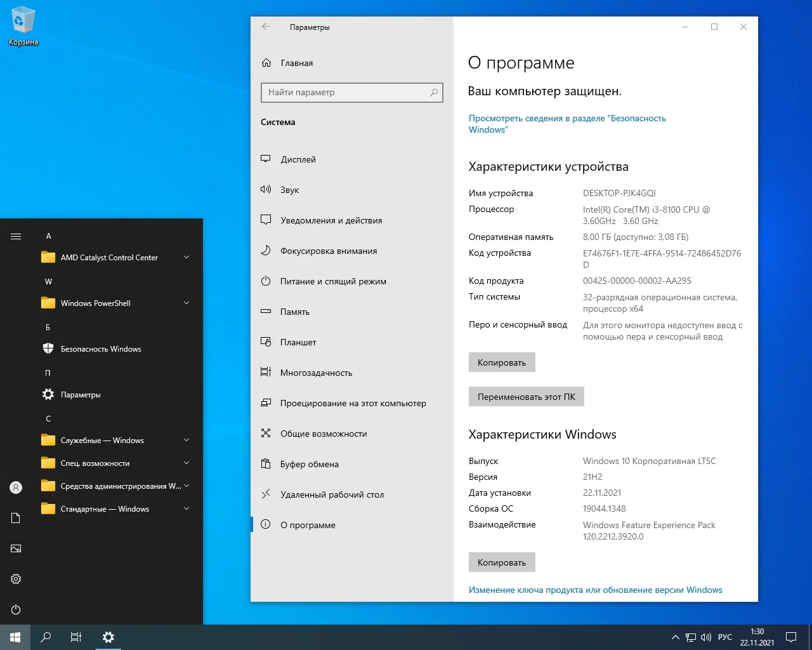The image size is (812, 650).
Task: Click the Характеристики устройства heading
Action: pos(549,167)
